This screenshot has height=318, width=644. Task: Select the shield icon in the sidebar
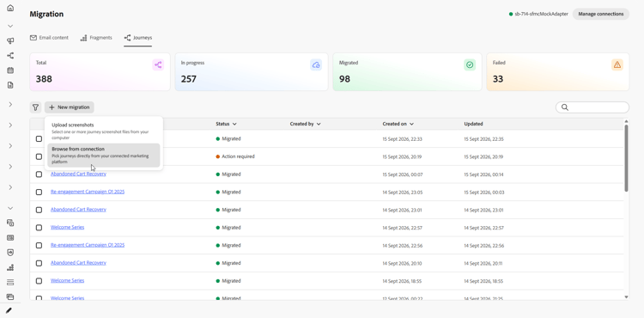click(10, 253)
